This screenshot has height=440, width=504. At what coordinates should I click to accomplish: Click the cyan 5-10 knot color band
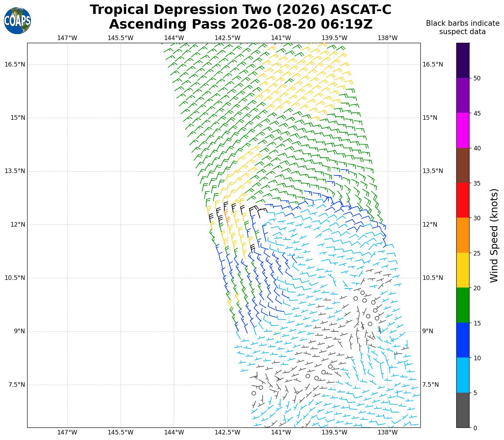point(463,375)
